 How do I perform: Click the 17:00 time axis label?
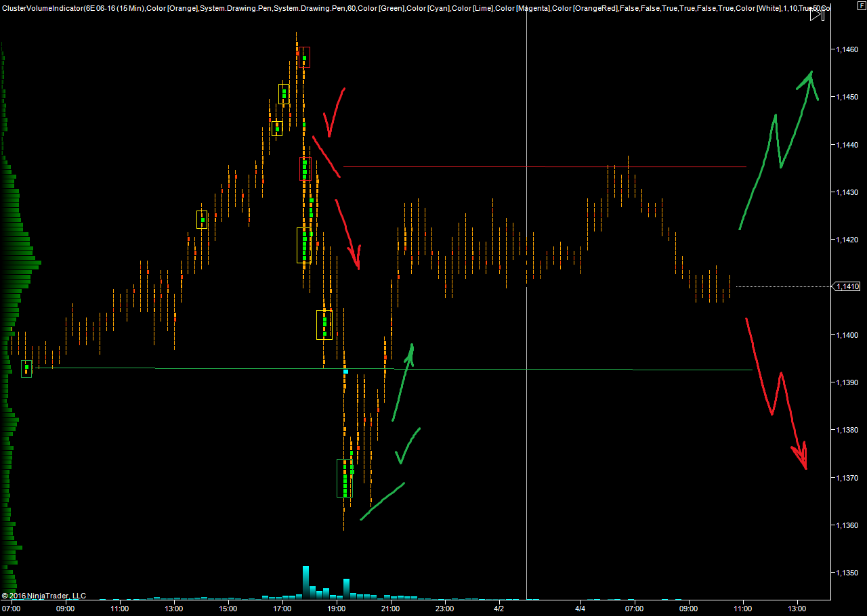[282, 609]
